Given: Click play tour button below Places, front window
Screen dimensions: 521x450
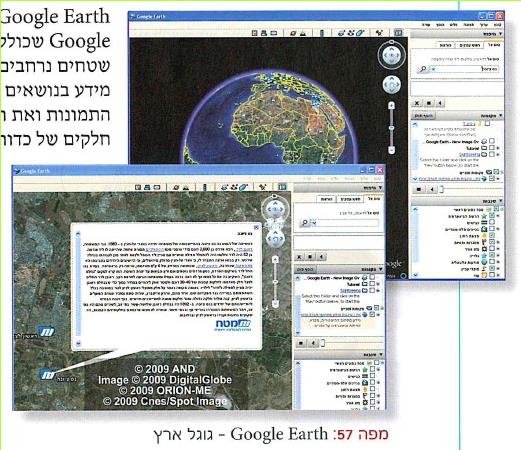Looking at the screenshot, I should point(313,343).
